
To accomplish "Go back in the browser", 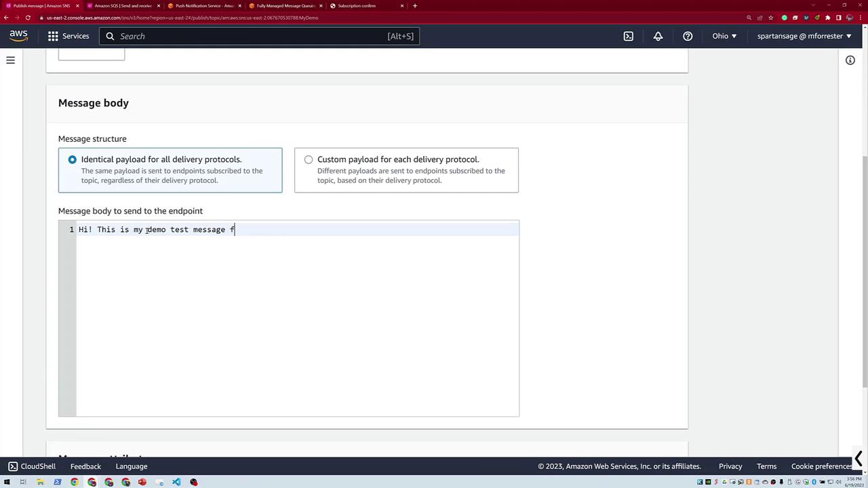I will pos(6,18).
